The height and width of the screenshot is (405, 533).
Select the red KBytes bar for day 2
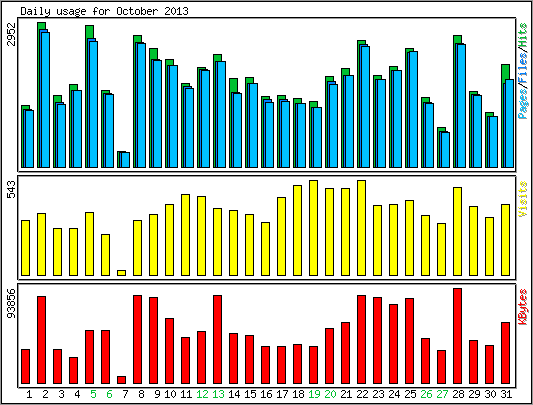point(41,340)
